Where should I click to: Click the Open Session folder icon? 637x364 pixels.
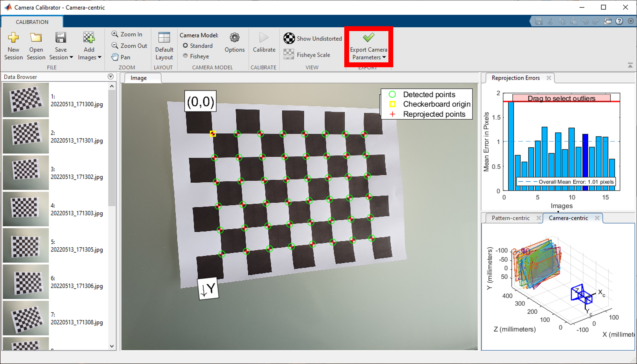coord(36,38)
